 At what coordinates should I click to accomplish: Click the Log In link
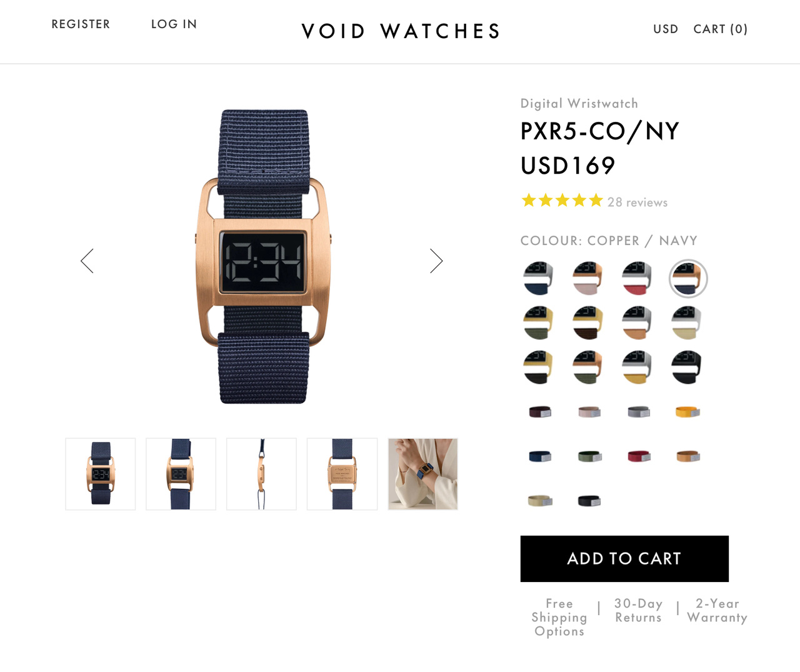click(174, 24)
